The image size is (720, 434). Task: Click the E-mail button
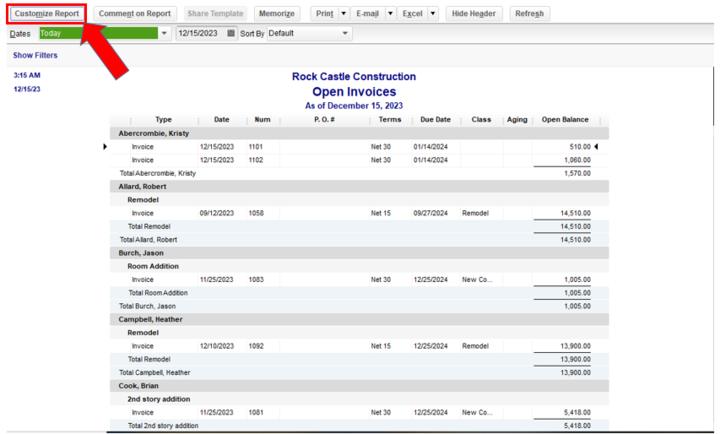pos(367,14)
